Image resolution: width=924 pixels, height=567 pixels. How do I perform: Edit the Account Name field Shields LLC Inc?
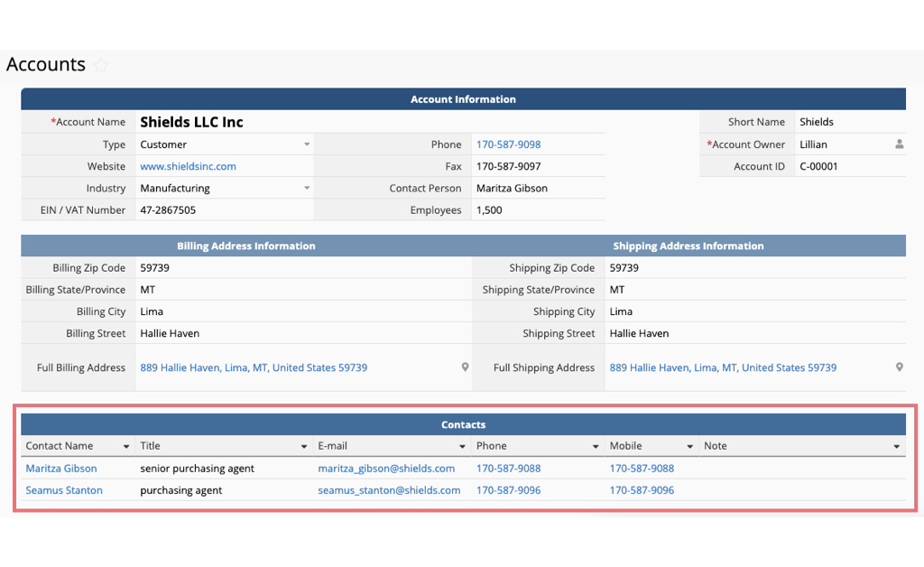pyautogui.click(x=370, y=122)
